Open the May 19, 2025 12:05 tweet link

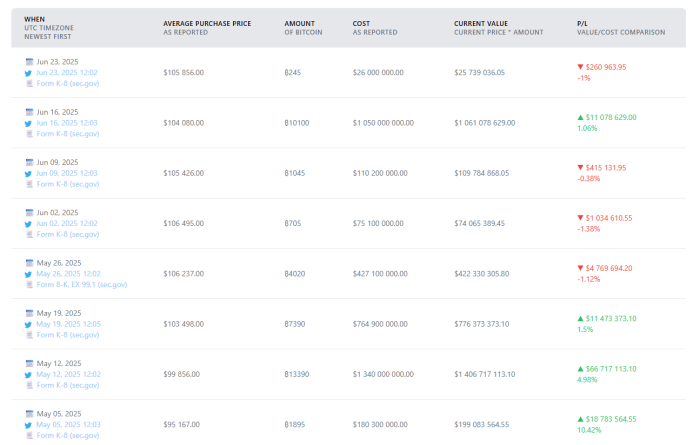click(x=67, y=324)
